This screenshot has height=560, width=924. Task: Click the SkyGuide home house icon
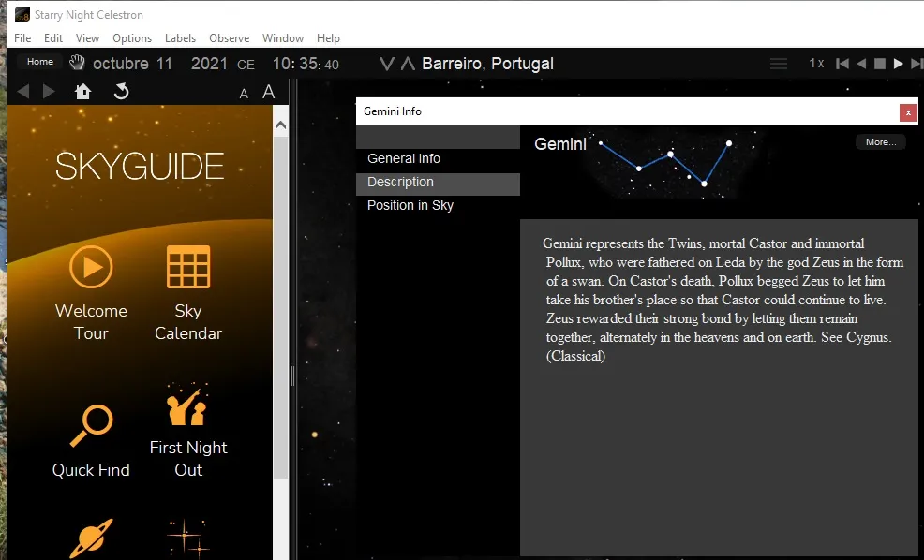point(83,91)
